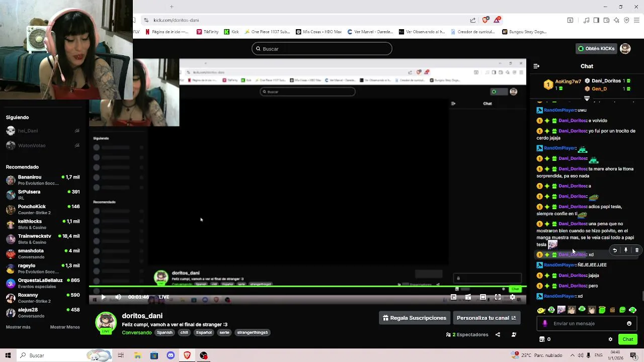Open browser media control music icon
The image size is (644, 362).
(x=586, y=20)
